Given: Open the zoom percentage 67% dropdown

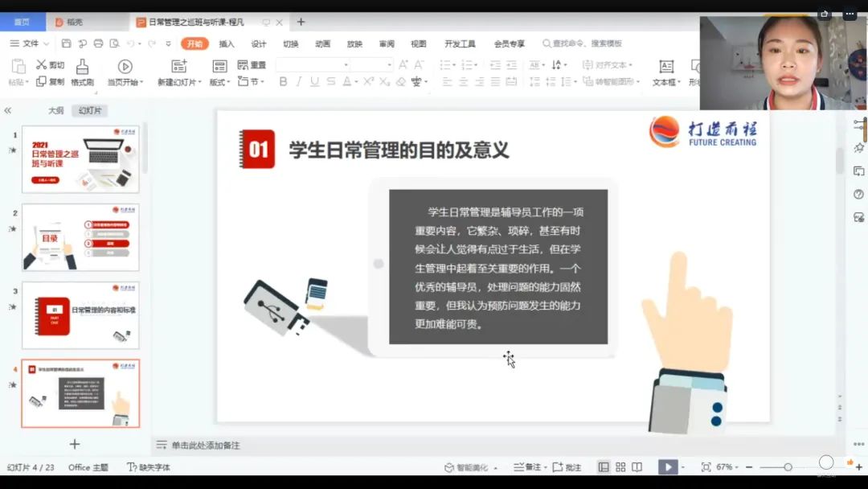Looking at the screenshot, I should click(727, 467).
